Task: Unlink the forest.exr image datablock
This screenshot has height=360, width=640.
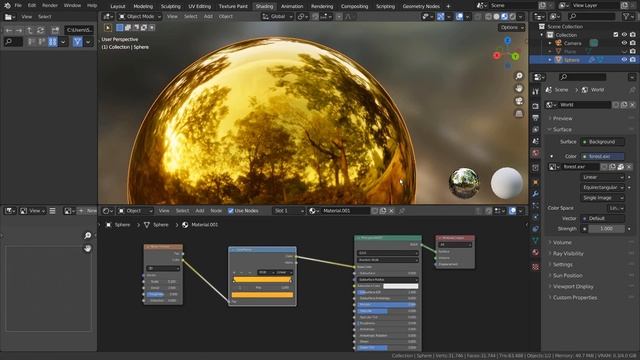Action: [629, 167]
